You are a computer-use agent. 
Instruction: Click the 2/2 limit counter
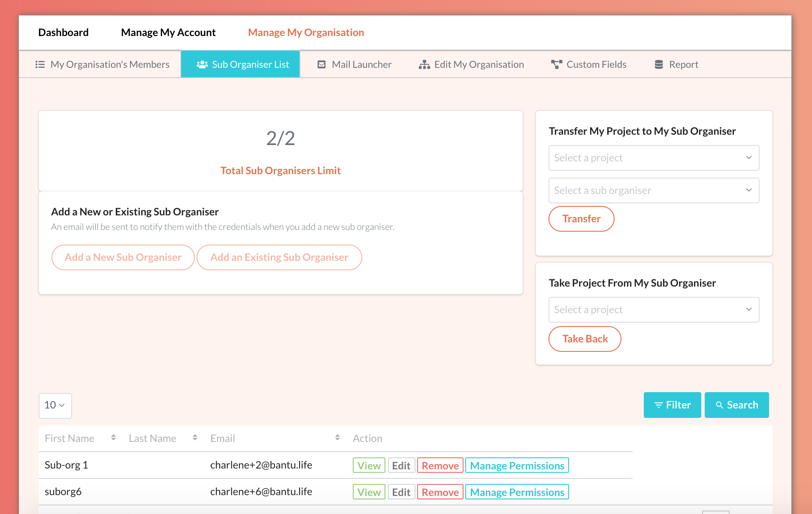[x=281, y=138]
